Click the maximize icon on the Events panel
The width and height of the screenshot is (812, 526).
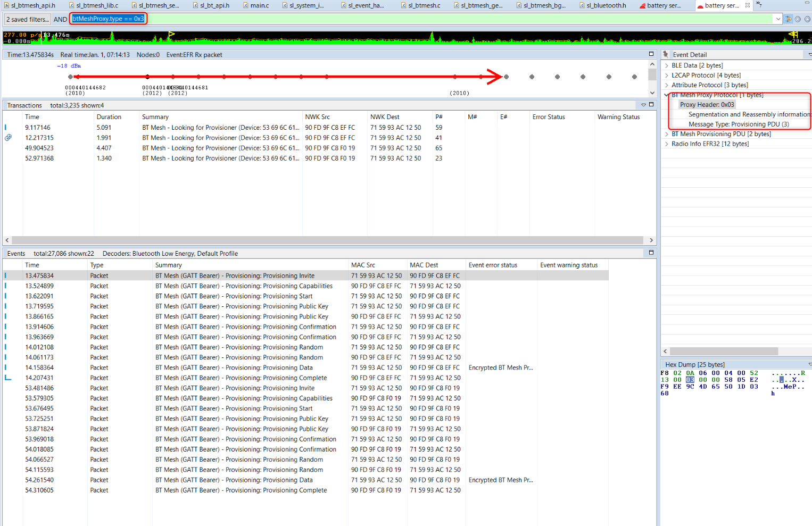click(651, 253)
